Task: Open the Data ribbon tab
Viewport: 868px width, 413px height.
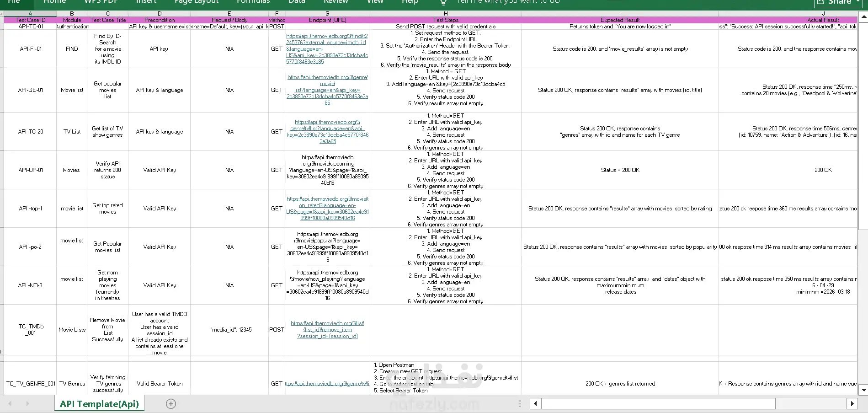Action: point(297,2)
